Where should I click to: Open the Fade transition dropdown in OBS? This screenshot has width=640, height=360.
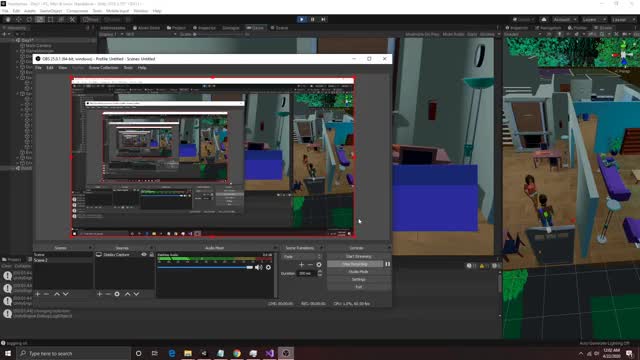[x=302, y=257]
